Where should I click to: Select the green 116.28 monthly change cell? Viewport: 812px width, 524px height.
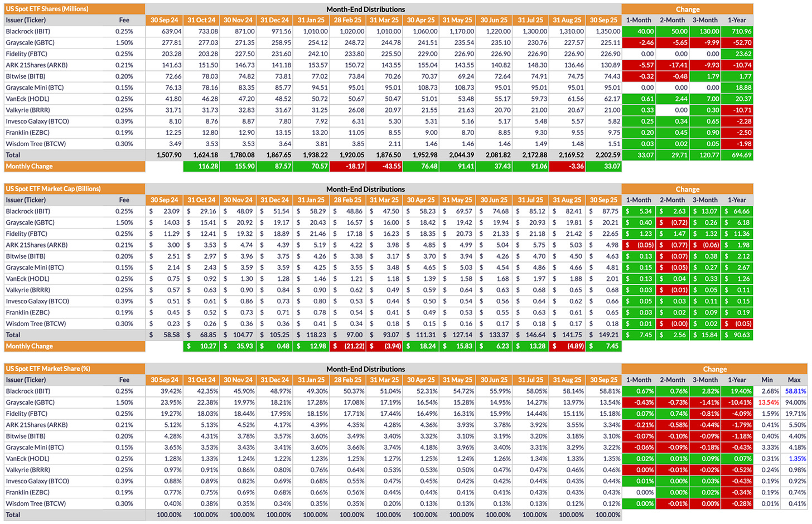point(201,166)
